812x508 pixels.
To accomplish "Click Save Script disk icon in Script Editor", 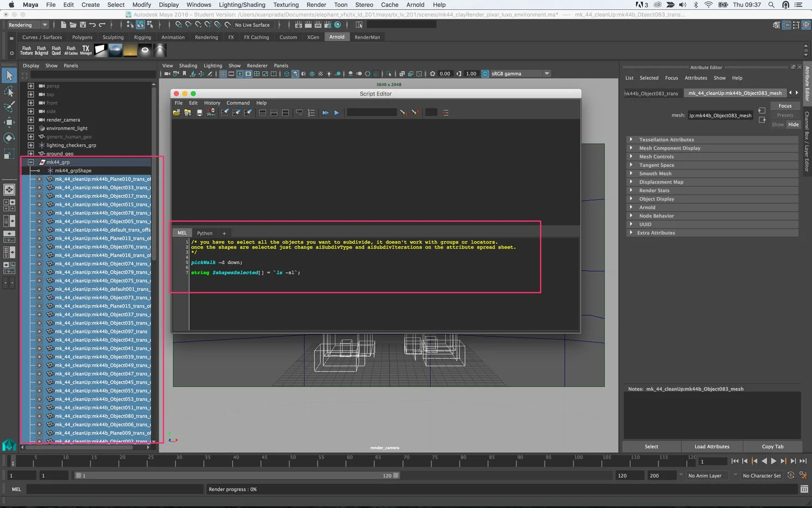I will tap(199, 113).
